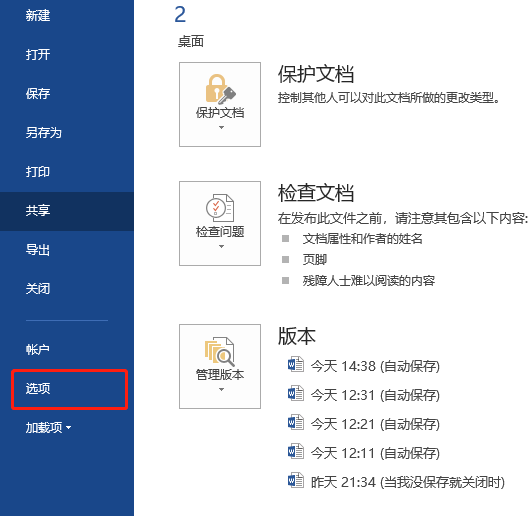Screen dimensions: 531x516
Task: Open the 新建 menu item
Action: point(38,16)
